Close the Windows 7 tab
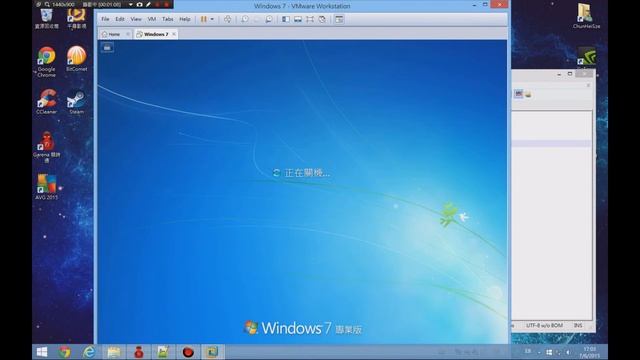 coord(174,34)
